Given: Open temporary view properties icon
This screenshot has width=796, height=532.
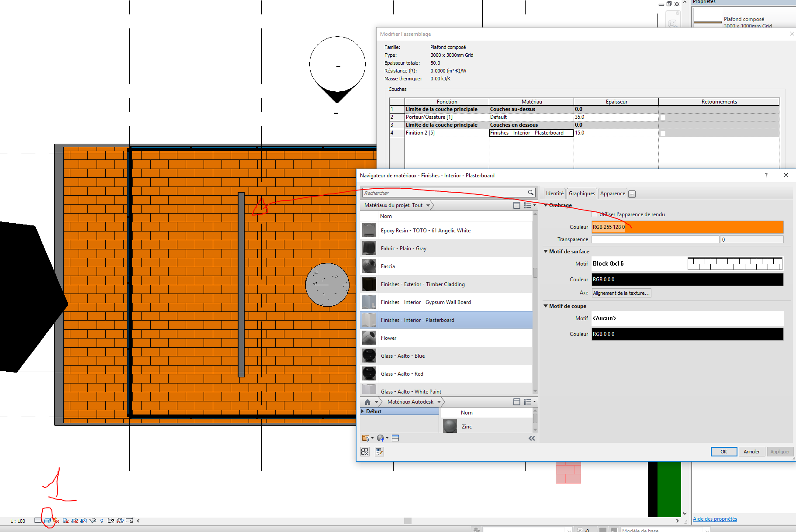Looking at the screenshot, I should pyautogui.click(x=111, y=521).
